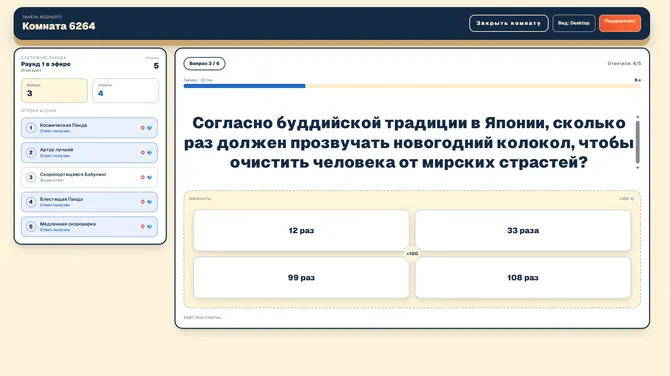Click number 2 circle of Артур лучший
Viewport: 670px width, 376px height.
click(31, 153)
